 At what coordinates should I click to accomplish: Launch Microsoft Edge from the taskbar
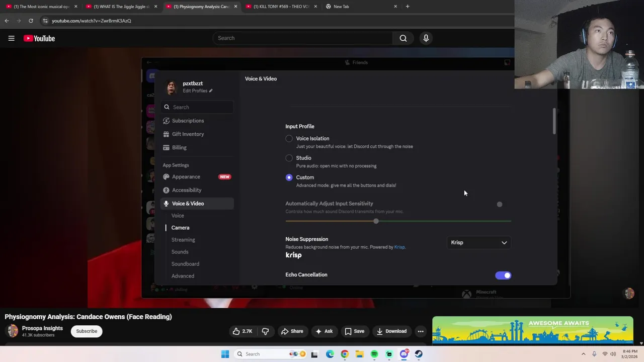coord(330,354)
